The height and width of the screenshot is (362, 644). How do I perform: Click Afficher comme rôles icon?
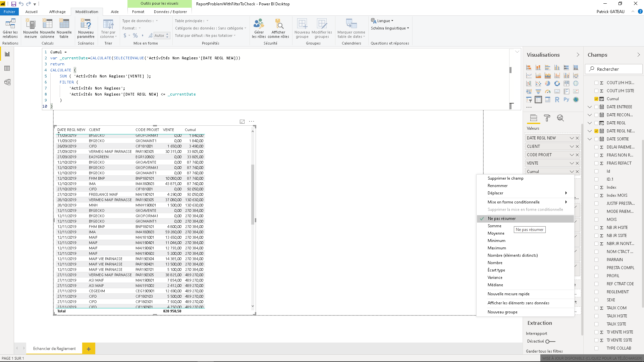click(278, 28)
